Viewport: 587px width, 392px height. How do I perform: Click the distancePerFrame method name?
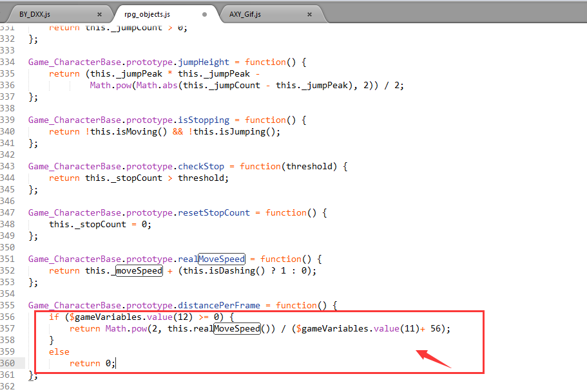click(x=219, y=306)
